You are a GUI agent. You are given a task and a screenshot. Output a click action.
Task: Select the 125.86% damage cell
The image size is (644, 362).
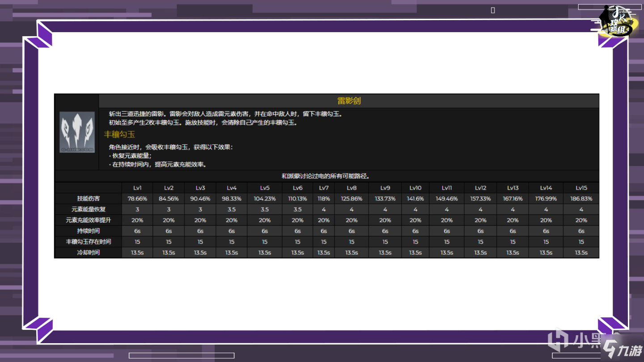(x=352, y=199)
